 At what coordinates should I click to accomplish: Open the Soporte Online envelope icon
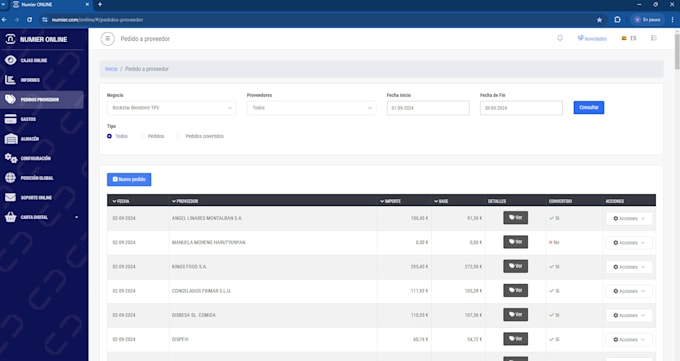pos(10,197)
